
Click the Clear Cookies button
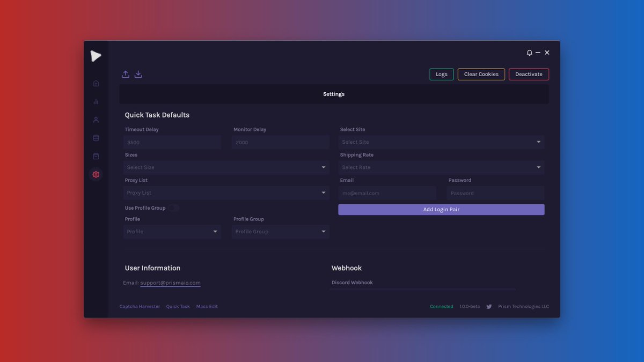point(481,74)
